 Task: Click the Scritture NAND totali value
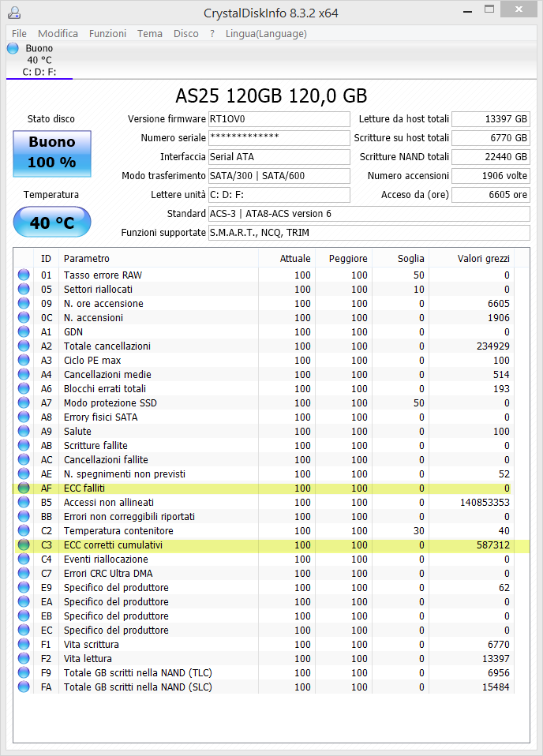coord(490,157)
